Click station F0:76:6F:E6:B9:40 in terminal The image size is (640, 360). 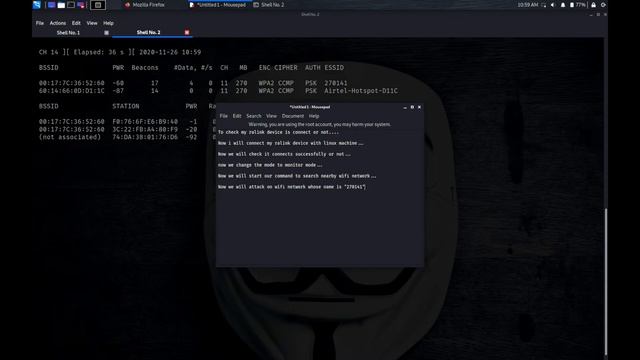[145, 122]
